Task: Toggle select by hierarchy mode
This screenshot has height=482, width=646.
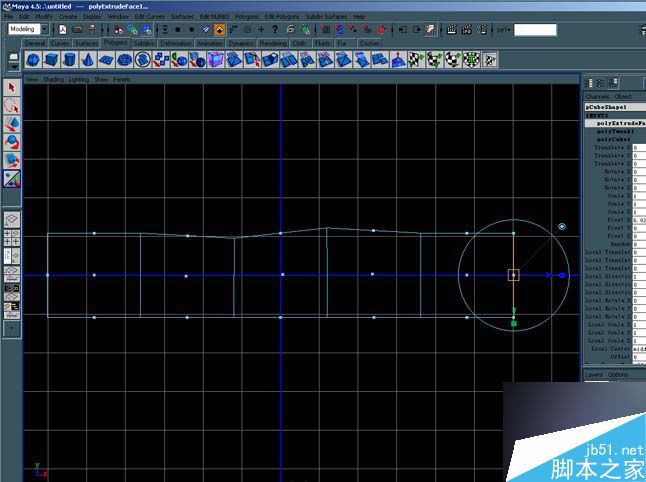Action: 119,29
